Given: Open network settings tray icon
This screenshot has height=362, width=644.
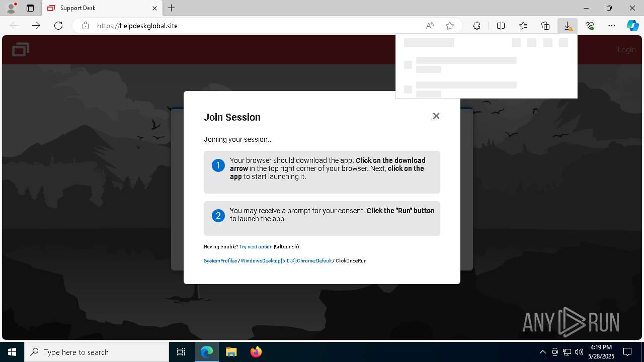Looking at the screenshot, I should point(567,352).
